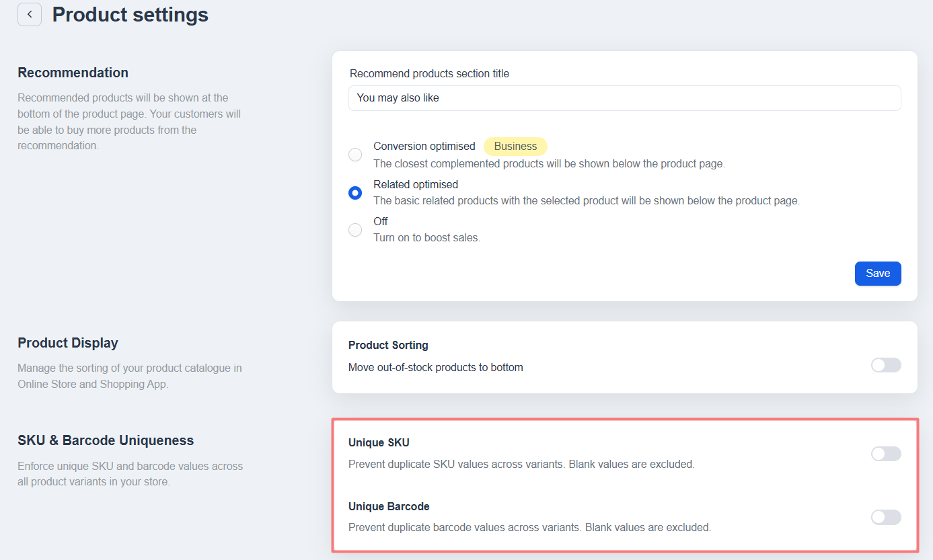This screenshot has height=560, width=933.
Task: Click the 'Turn on to boost sales' text
Action: (x=426, y=237)
